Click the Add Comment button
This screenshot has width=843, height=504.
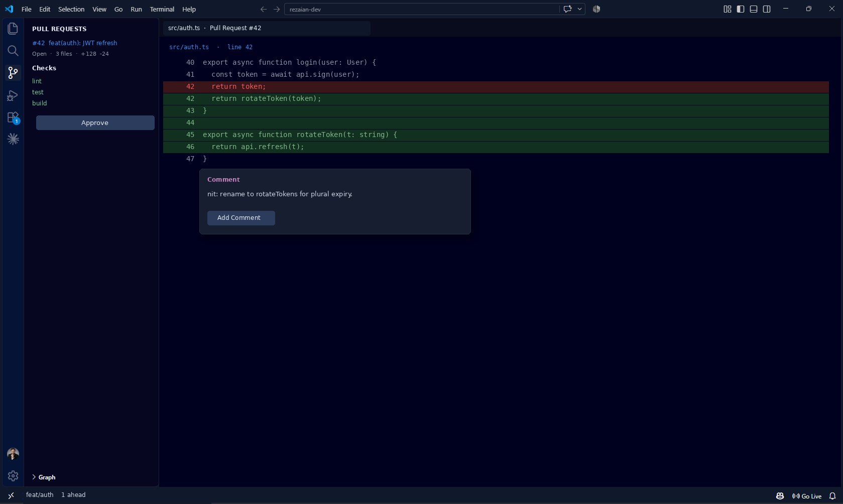coord(241,218)
